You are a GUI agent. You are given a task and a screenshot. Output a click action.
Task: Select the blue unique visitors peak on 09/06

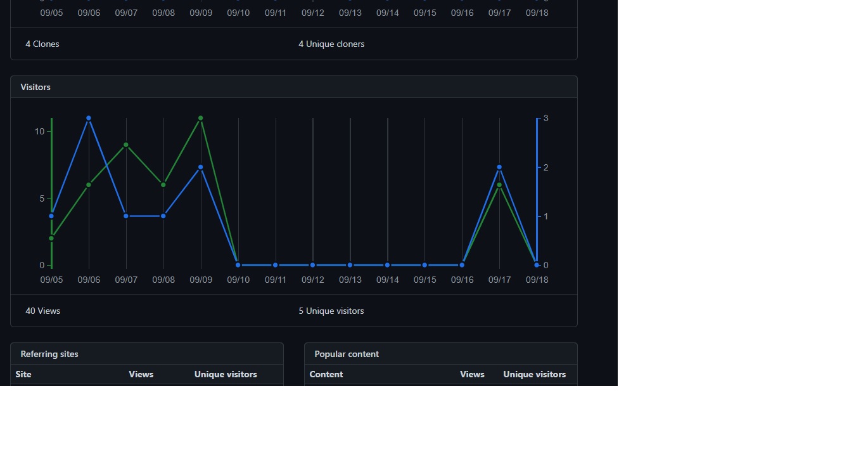(89, 117)
